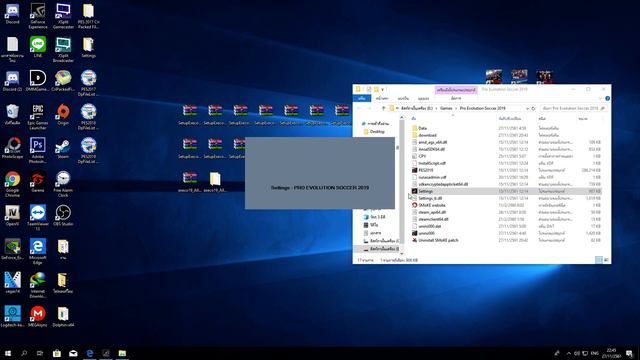Show hidden system tray icons
640x360 pixels.
click(569, 353)
